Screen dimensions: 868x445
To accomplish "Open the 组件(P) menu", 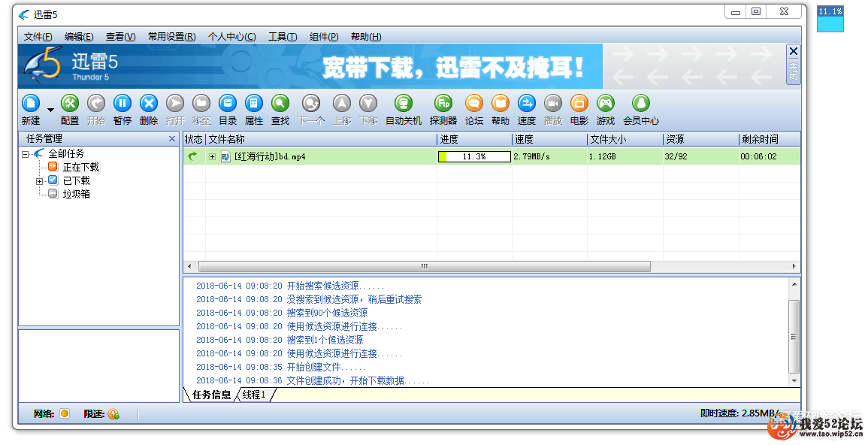I will [324, 37].
